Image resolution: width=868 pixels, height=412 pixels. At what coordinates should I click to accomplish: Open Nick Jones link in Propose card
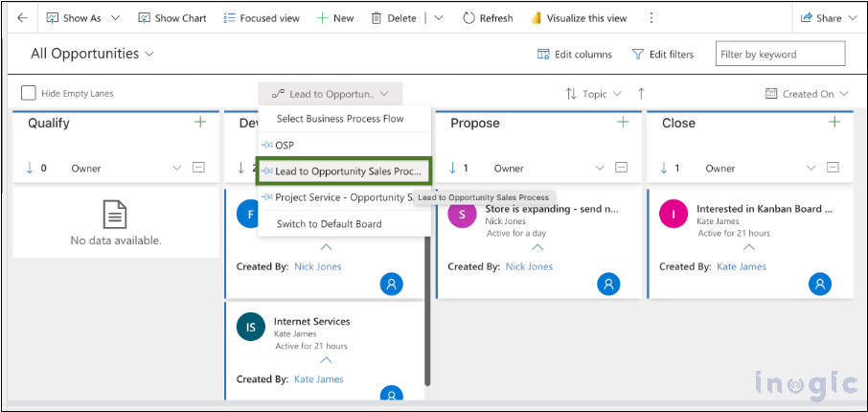click(529, 266)
